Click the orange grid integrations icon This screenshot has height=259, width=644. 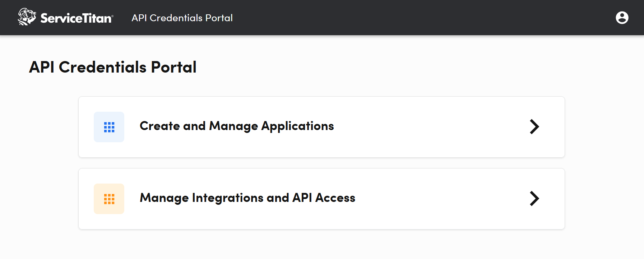pos(109,199)
